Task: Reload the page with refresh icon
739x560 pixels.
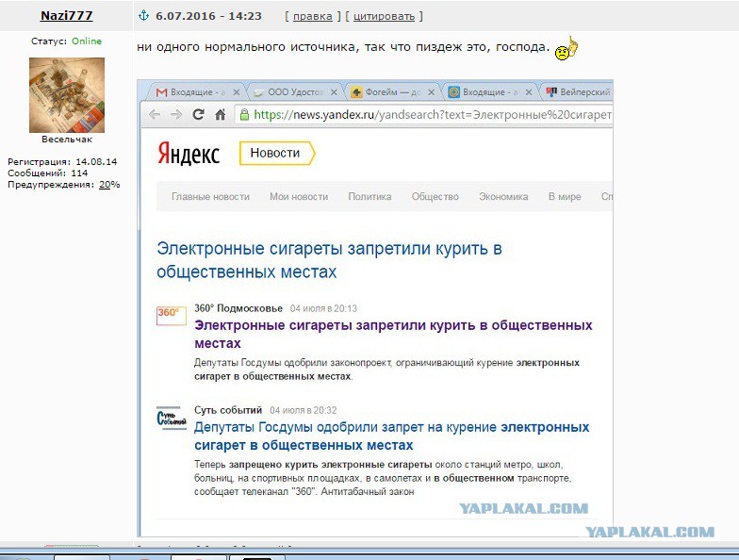Action: 198,114
